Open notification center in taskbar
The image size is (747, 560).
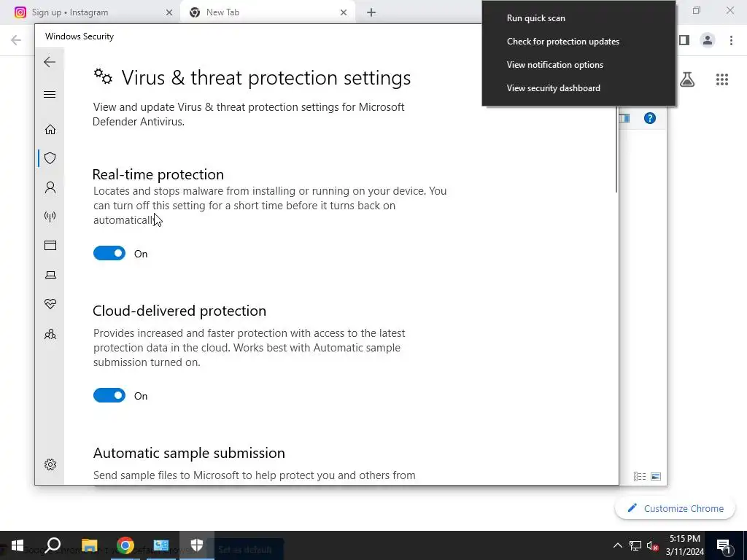(x=724, y=545)
